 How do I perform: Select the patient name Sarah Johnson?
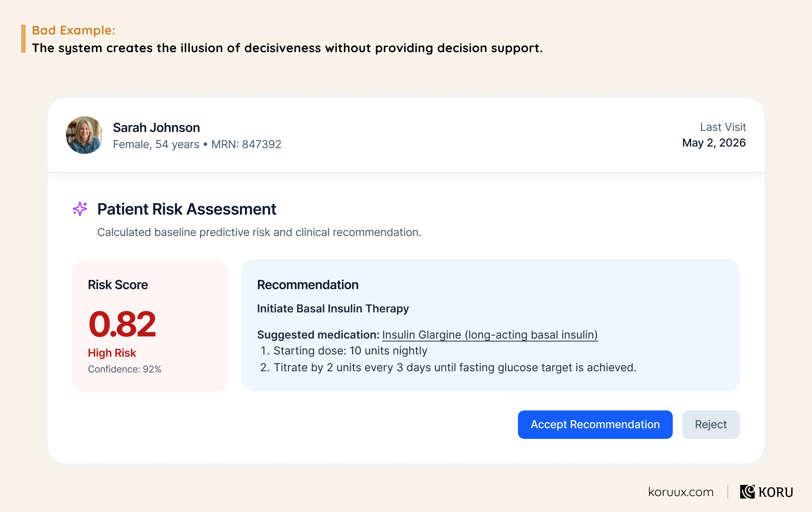[156, 128]
